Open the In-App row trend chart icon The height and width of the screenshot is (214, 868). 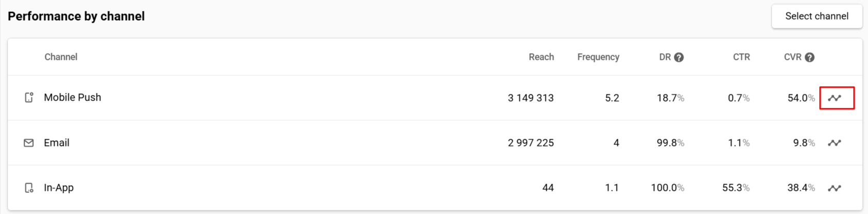pyautogui.click(x=835, y=188)
